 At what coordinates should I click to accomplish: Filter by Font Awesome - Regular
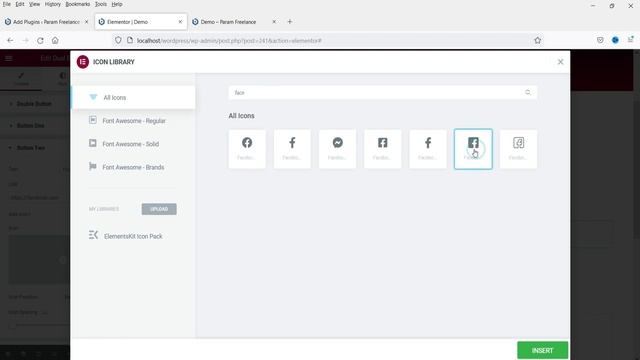click(x=133, y=121)
